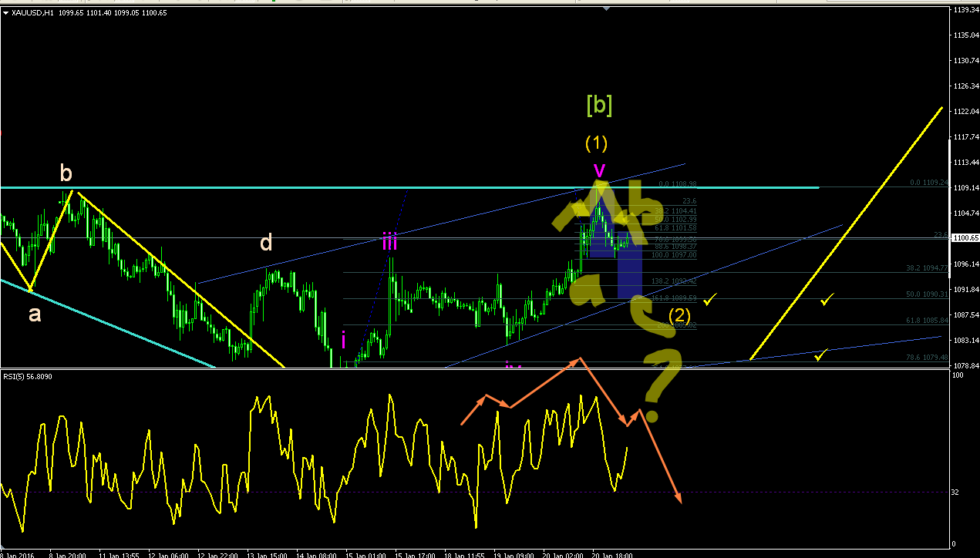The height and width of the screenshot is (558, 980).
Task: Select the peach 'd' wave label
Action: (266, 243)
